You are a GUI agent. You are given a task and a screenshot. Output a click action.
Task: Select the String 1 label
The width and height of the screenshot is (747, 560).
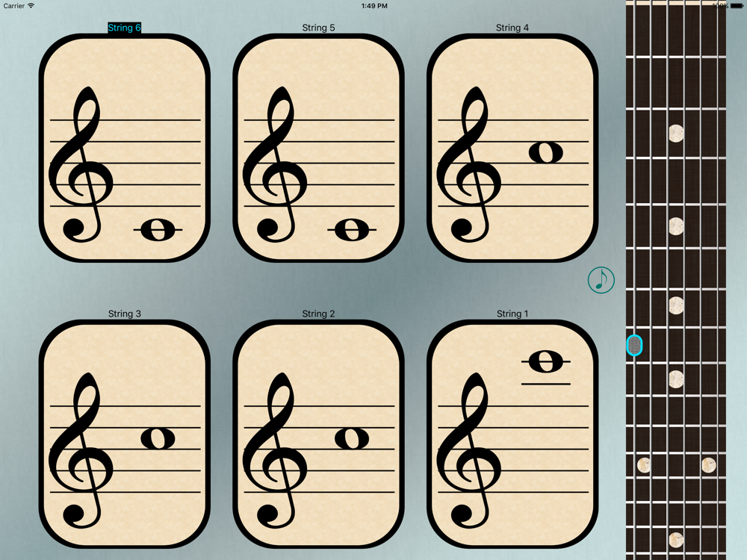(512, 314)
